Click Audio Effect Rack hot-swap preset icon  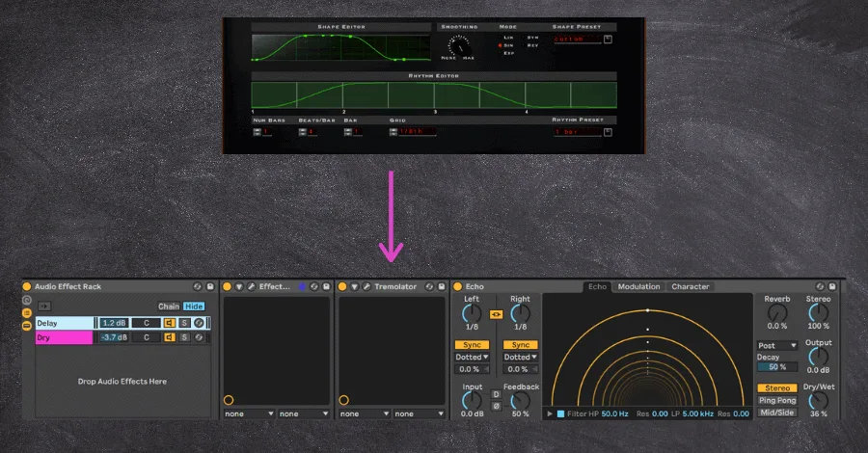(197, 286)
